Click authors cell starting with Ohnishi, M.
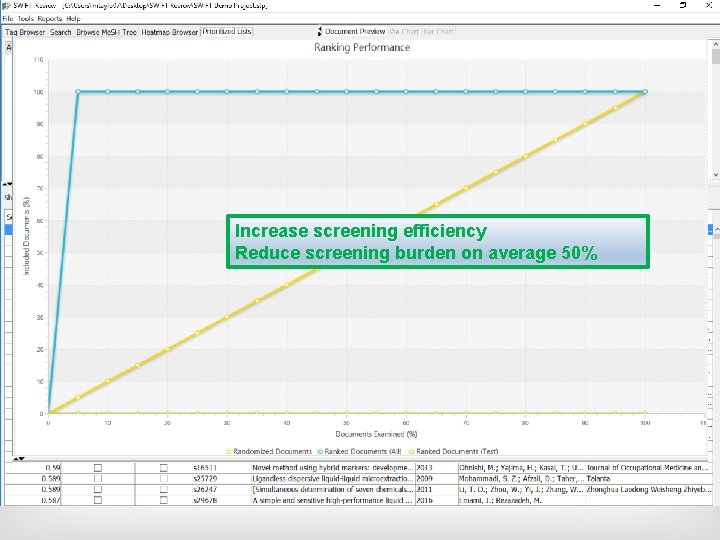 click(x=521, y=468)
